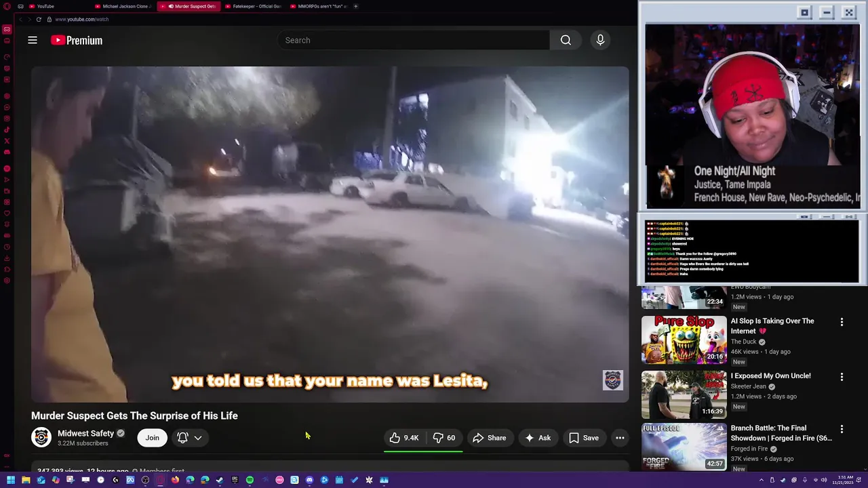This screenshot has width=868, height=488.
Task: Toggle channel notification bell
Action: [182, 438]
